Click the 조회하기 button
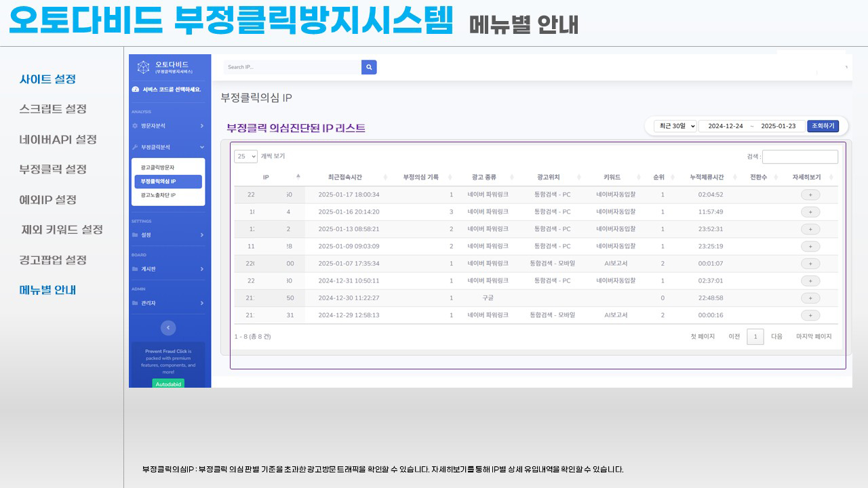868x488 pixels. point(823,126)
